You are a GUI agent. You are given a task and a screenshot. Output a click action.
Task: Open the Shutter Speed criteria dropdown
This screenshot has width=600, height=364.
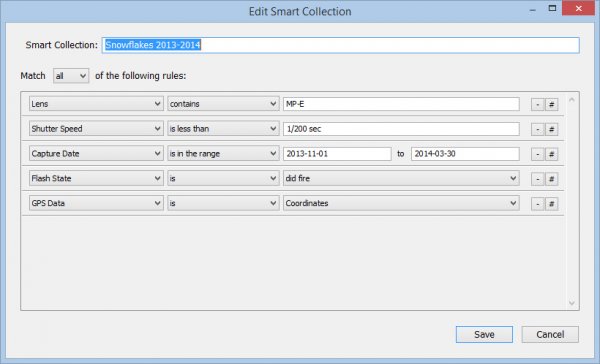(96, 129)
